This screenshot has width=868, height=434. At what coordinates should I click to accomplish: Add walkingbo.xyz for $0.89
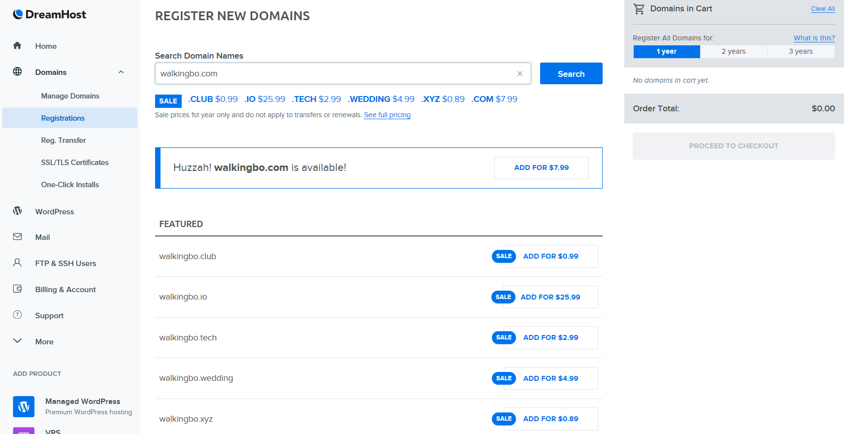tap(551, 419)
